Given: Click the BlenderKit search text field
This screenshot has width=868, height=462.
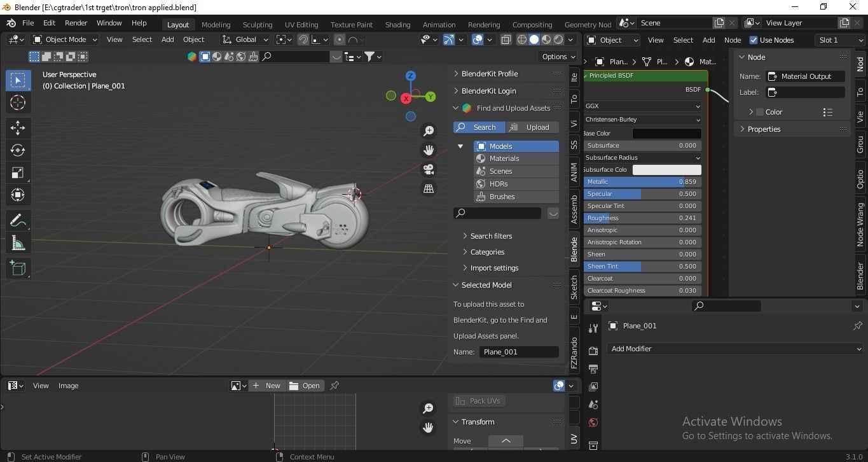Looking at the screenshot, I should point(497,213).
